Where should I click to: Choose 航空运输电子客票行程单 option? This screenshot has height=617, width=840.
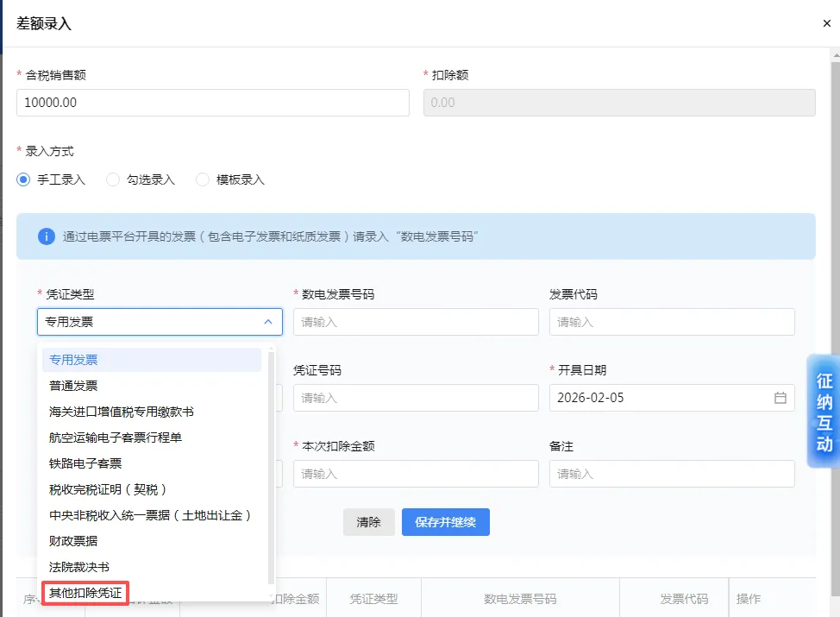[x=152, y=438]
